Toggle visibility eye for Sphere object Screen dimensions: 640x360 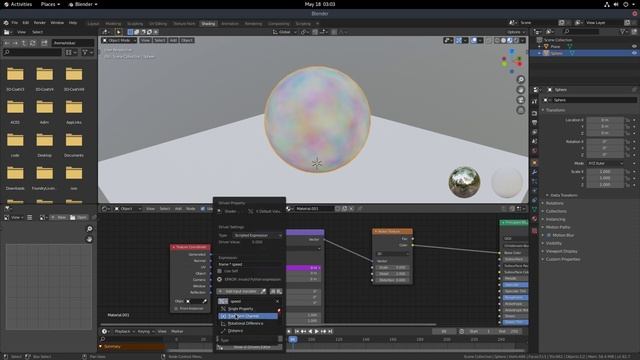[634, 53]
